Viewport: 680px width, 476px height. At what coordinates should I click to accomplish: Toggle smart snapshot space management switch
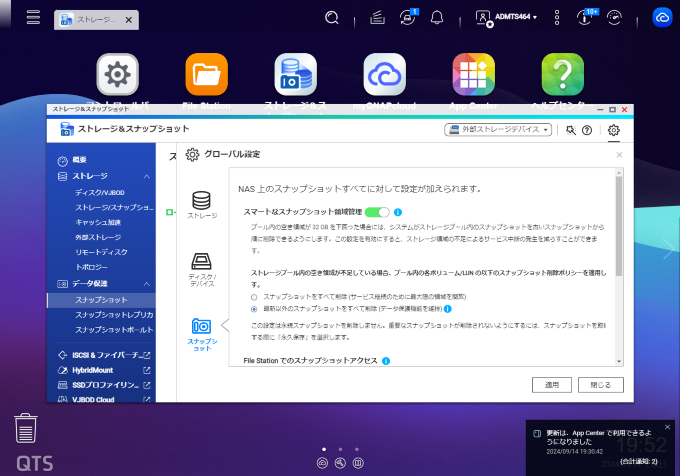[x=377, y=212]
